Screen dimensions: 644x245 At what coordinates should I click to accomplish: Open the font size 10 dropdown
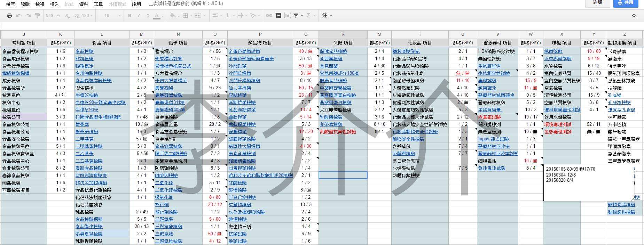pos(112,16)
